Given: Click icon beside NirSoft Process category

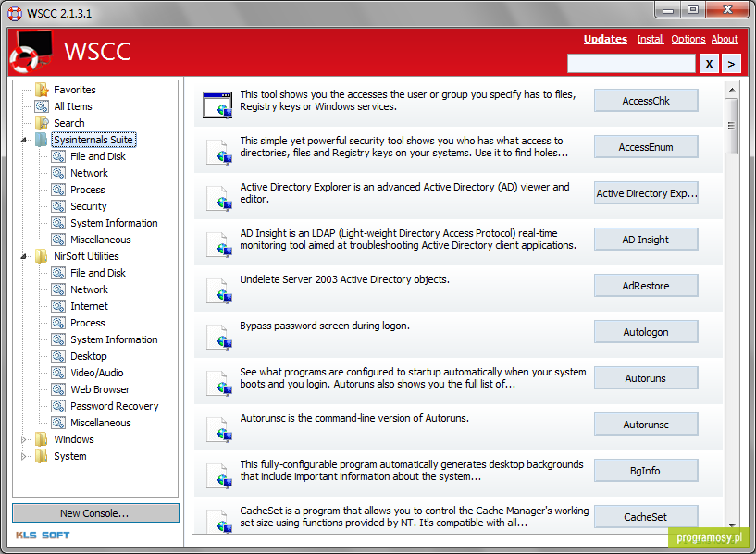Looking at the screenshot, I should point(58,323).
